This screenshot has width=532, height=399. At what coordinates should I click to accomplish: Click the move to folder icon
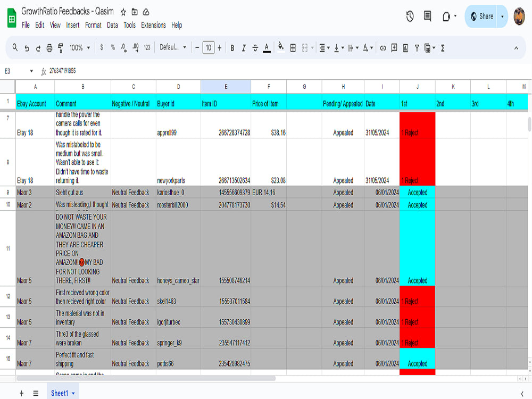pyautogui.click(x=135, y=12)
